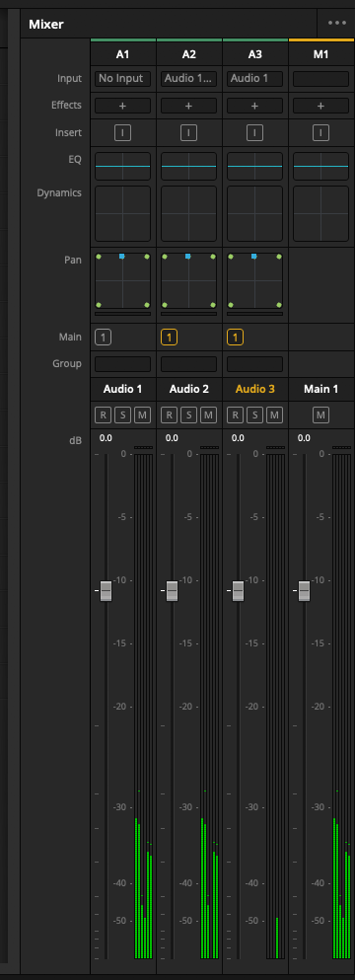Click the Audio 1 track name
The width and height of the screenshot is (355, 980).
[122, 389]
